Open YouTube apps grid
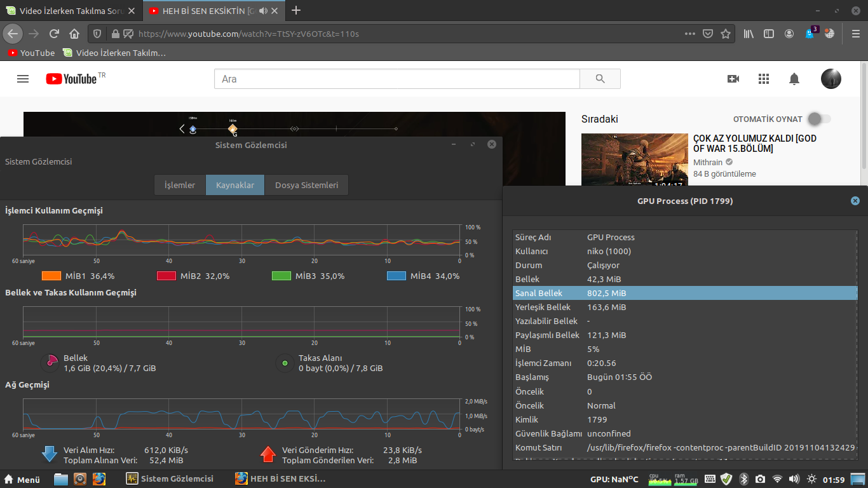 (x=764, y=79)
